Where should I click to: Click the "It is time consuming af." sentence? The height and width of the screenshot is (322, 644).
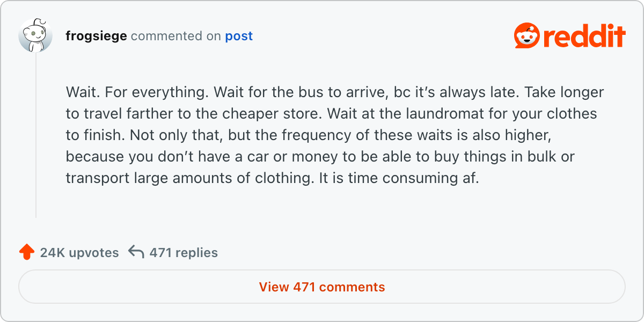pyautogui.click(x=397, y=178)
